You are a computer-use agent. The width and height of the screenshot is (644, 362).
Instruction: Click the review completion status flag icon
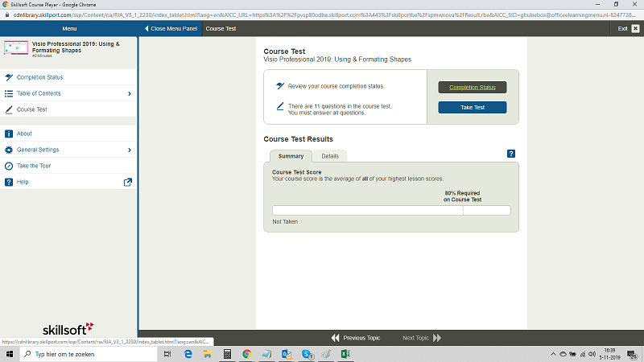[280, 86]
